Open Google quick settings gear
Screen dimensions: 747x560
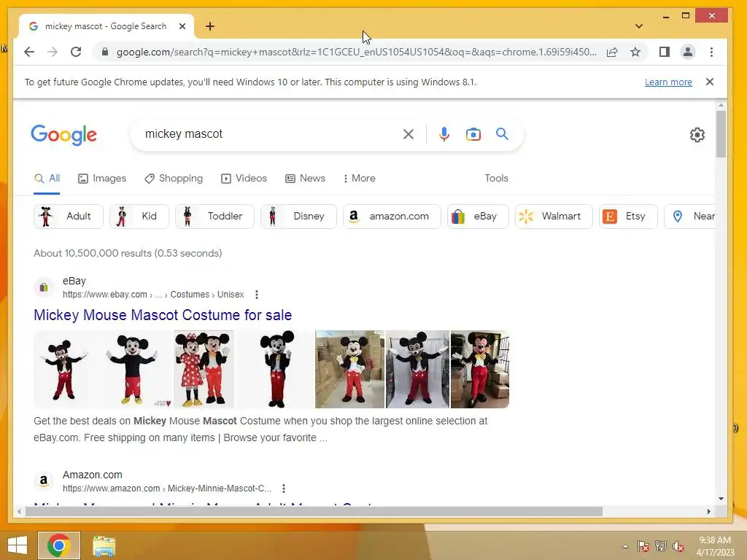click(697, 135)
